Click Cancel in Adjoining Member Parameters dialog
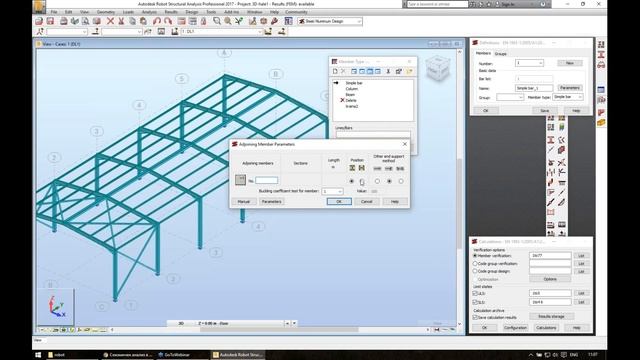640x360 pixels. pos(367,202)
